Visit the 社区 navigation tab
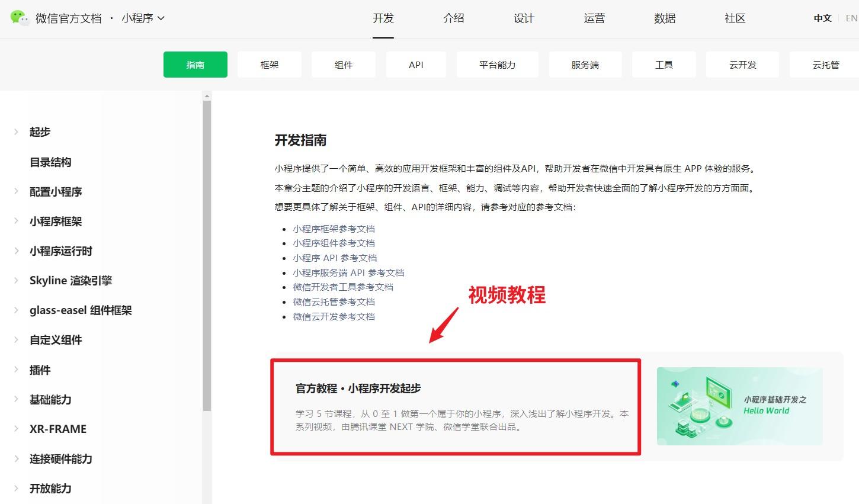 [x=735, y=18]
